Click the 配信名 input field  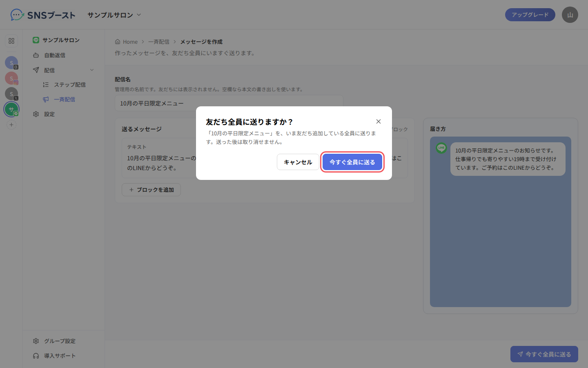click(229, 103)
